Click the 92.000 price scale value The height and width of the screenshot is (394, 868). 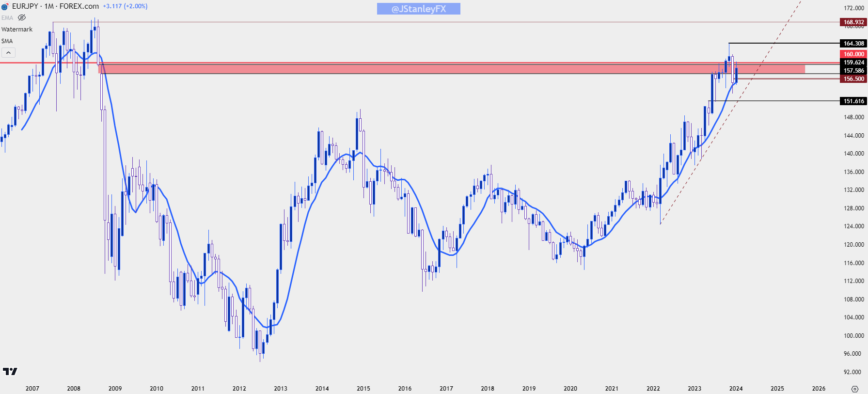click(853, 372)
